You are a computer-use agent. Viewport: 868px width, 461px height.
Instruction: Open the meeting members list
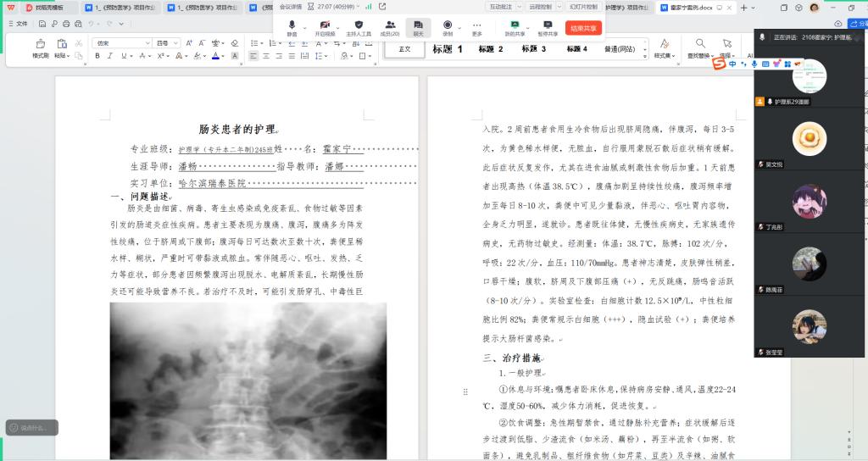(390, 28)
